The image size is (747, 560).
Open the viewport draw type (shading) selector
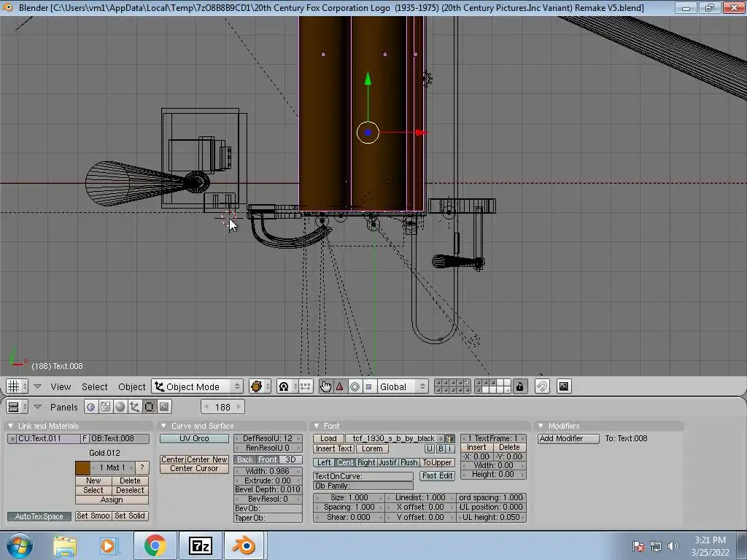[260, 386]
